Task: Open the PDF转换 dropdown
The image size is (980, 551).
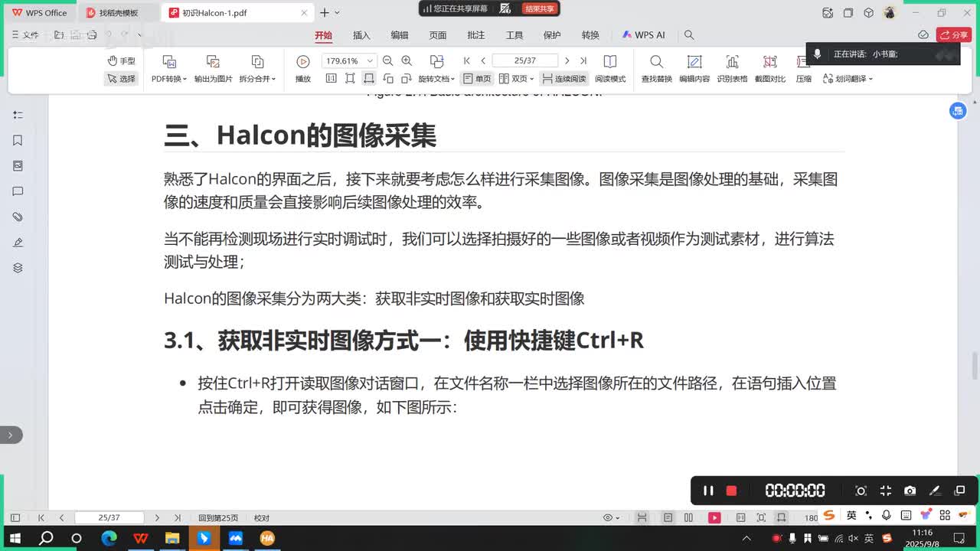Action: tap(169, 79)
